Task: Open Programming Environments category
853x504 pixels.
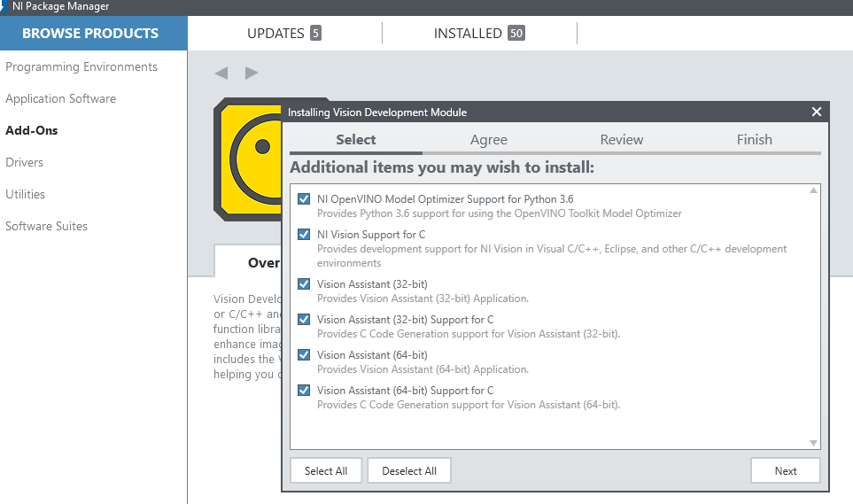Action: pos(81,67)
